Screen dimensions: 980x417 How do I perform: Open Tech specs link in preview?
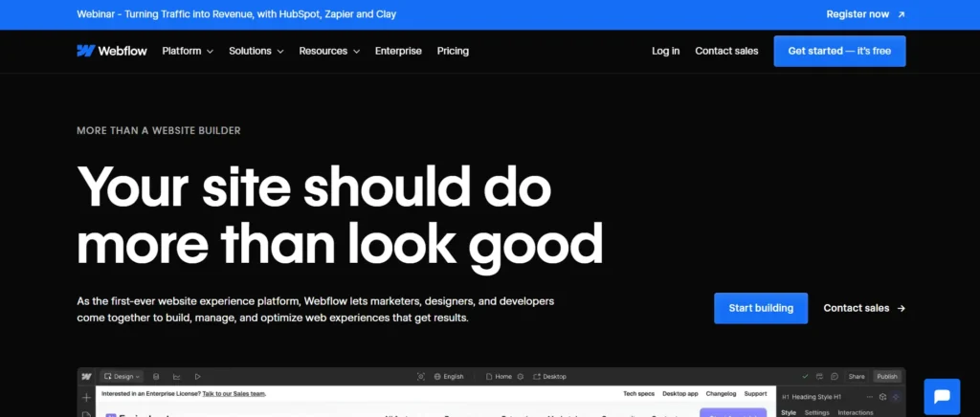pos(638,394)
